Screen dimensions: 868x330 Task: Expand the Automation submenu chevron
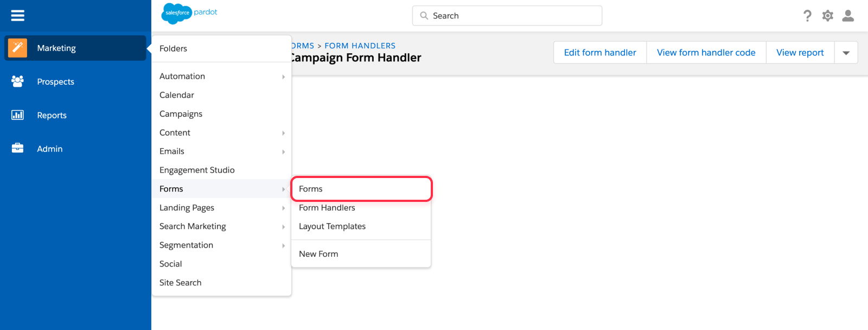(x=284, y=77)
